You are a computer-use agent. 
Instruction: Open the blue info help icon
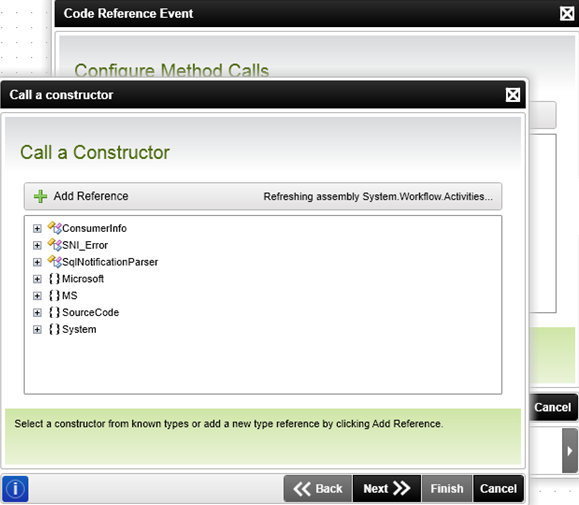[15, 489]
